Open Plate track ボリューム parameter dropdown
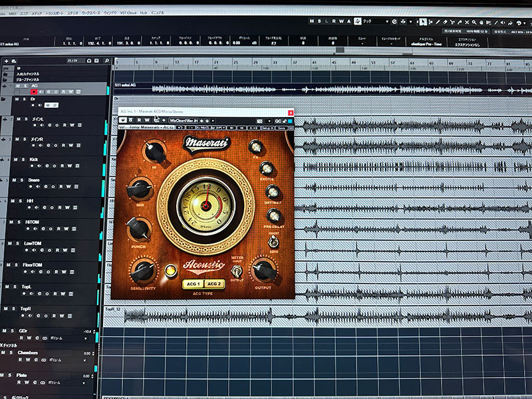This screenshot has height=399, width=532. tap(84, 383)
